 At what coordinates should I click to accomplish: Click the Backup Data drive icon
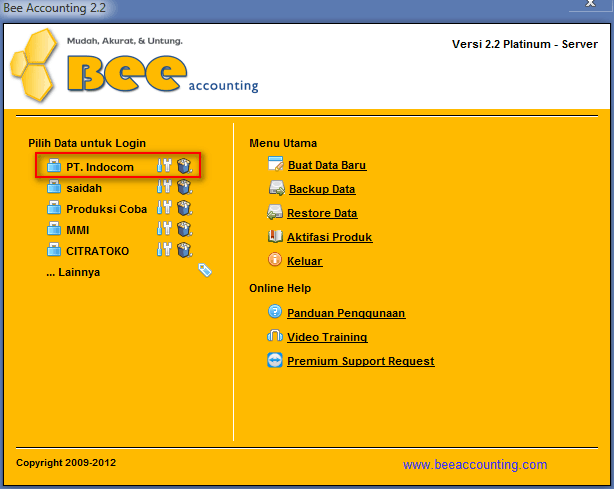click(277, 188)
